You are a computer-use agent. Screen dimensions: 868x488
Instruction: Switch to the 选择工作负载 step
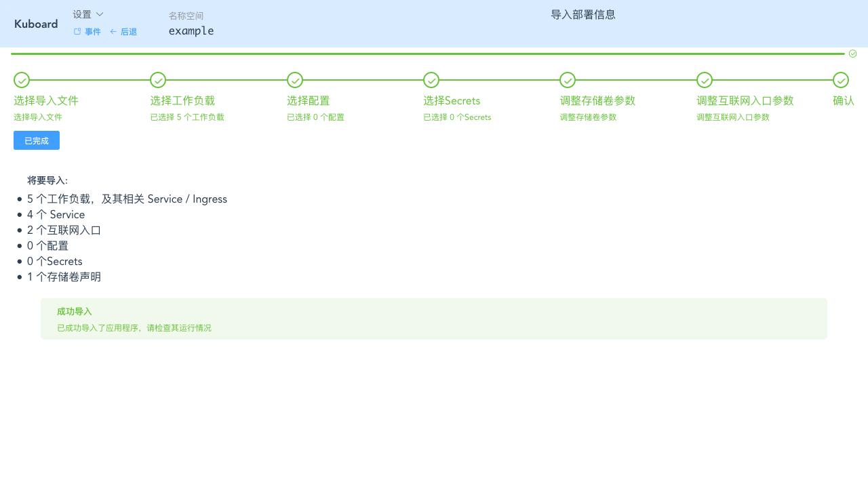(183, 100)
